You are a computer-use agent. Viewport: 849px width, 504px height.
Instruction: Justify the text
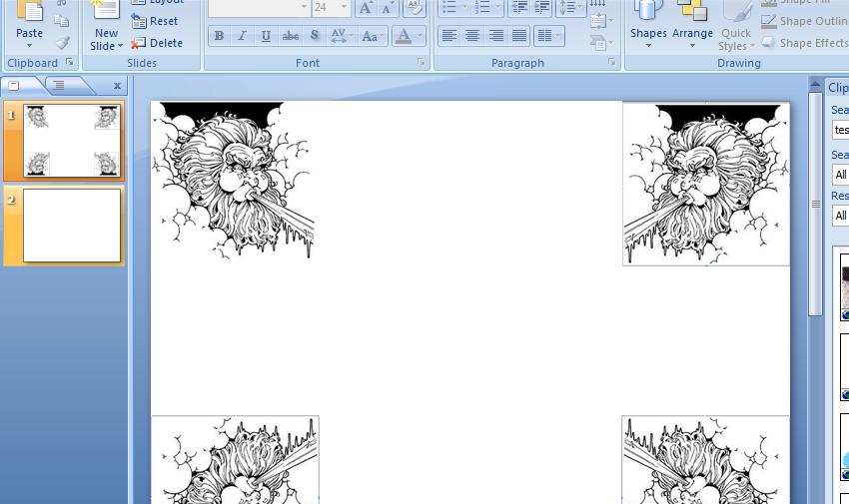519,36
